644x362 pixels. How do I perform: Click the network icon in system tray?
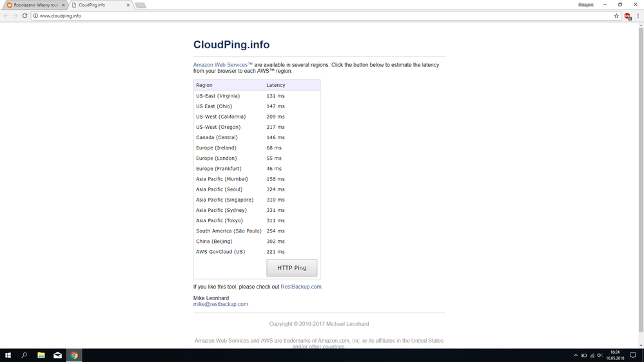coord(592,356)
